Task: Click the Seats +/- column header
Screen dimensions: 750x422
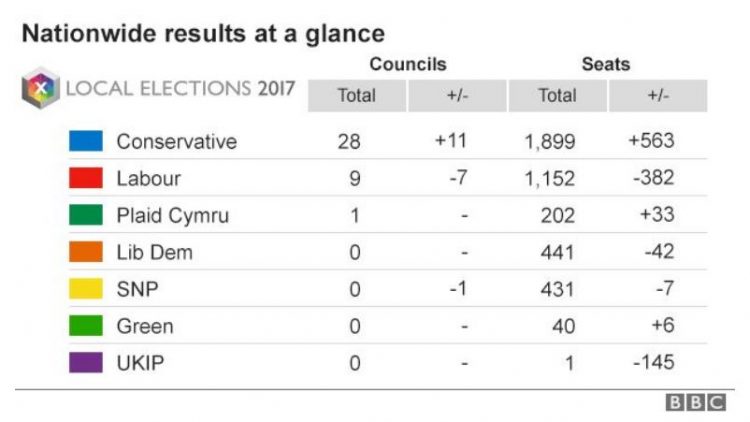Action: pyautogui.click(x=657, y=96)
